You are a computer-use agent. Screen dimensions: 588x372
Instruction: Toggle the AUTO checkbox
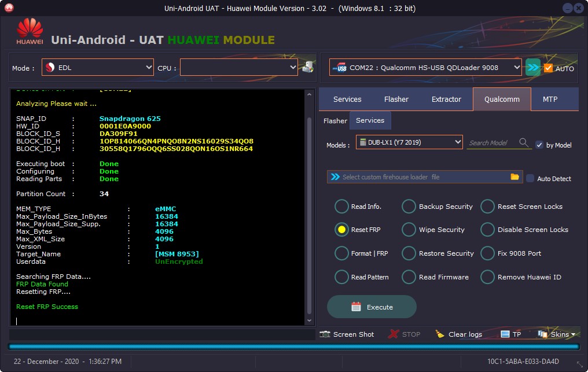548,68
